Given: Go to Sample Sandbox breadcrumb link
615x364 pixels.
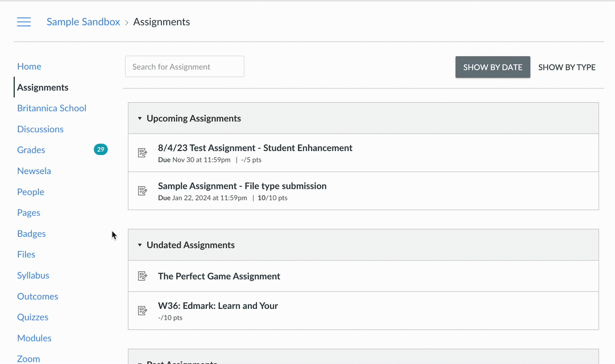Looking at the screenshot, I should pos(83,22).
